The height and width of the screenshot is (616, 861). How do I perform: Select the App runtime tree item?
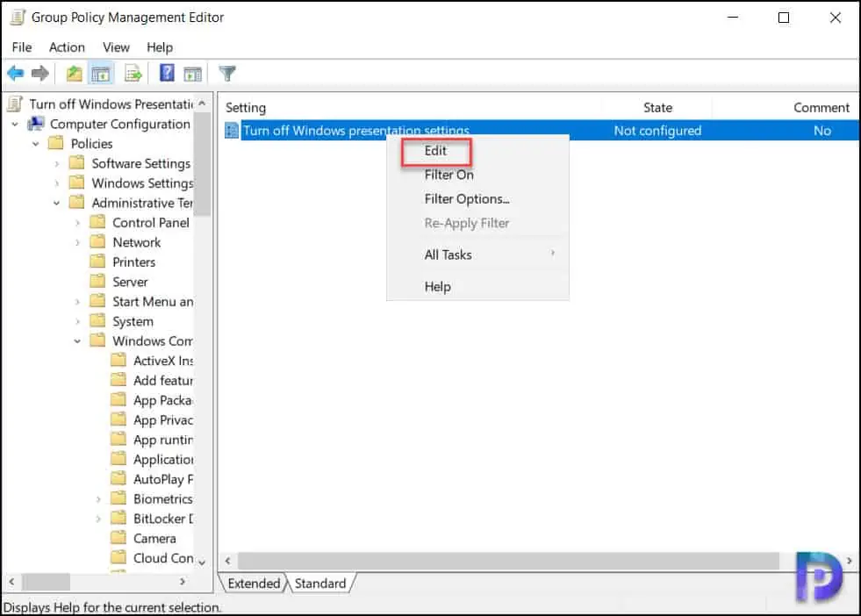click(163, 440)
